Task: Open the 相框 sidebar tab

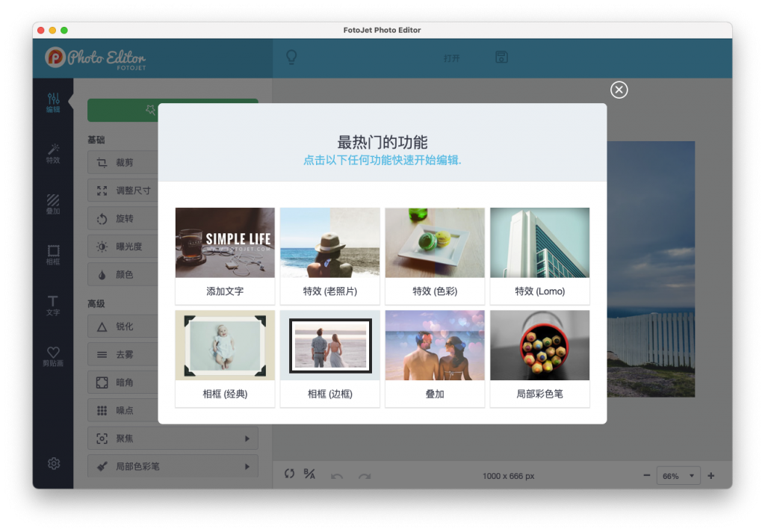Action: tap(53, 255)
